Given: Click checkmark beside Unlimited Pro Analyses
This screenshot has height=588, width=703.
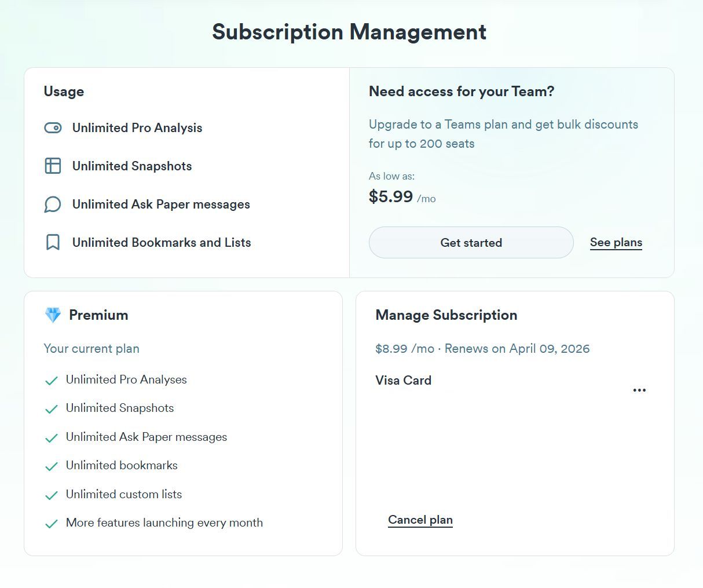Looking at the screenshot, I should (52, 381).
